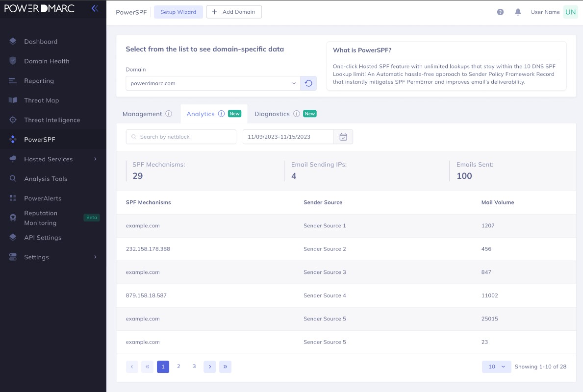The width and height of the screenshot is (583, 392).
Task: Click the Mail Volume column header
Action: [x=498, y=202]
